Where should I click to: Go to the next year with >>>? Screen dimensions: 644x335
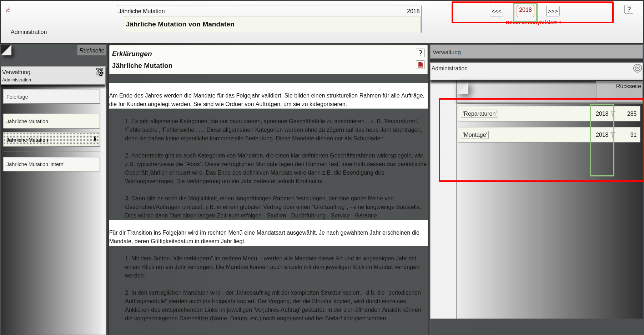click(x=553, y=11)
